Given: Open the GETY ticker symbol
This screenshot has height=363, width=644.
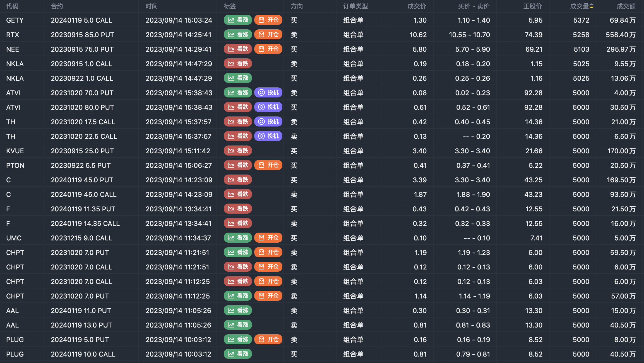Looking at the screenshot, I should (15, 20).
